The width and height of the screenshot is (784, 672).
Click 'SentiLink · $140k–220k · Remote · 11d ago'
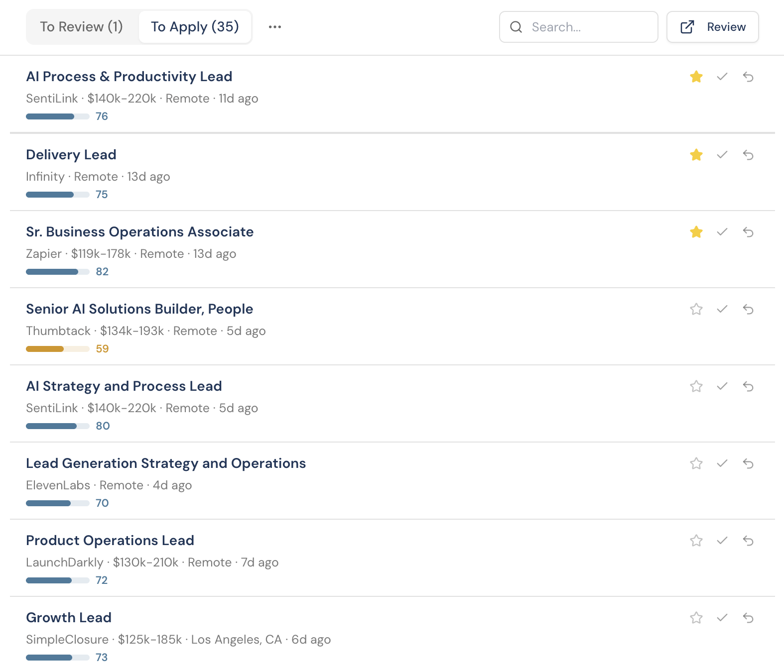coord(142,99)
